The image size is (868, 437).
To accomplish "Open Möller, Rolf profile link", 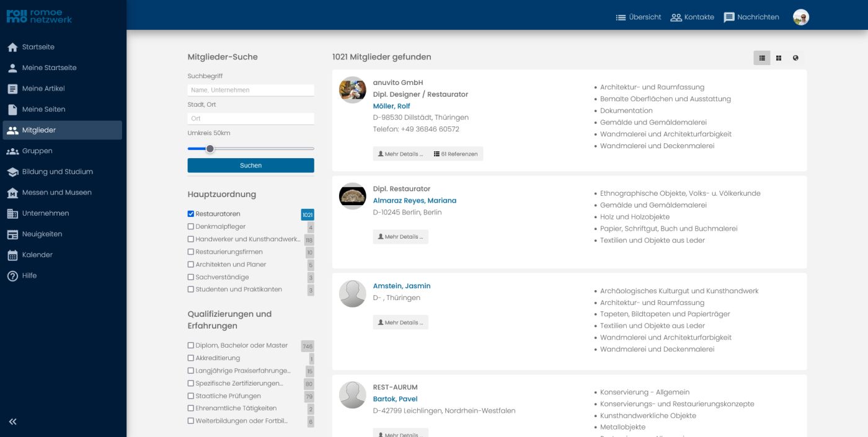I will [391, 106].
